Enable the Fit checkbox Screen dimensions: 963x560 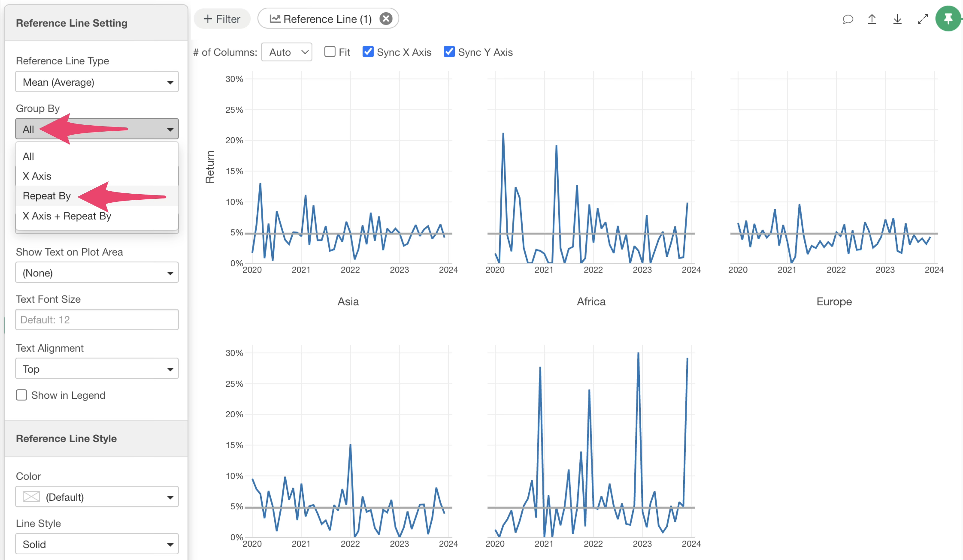[329, 52]
